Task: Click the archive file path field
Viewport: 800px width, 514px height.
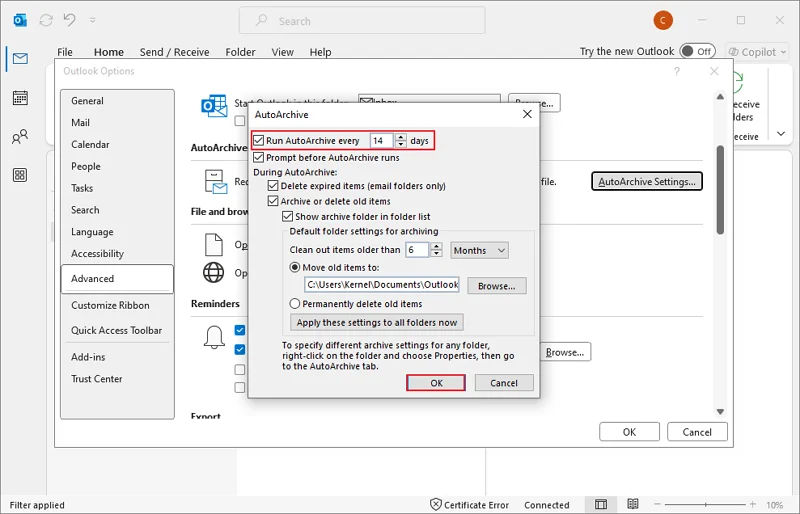Action: tap(382, 285)
